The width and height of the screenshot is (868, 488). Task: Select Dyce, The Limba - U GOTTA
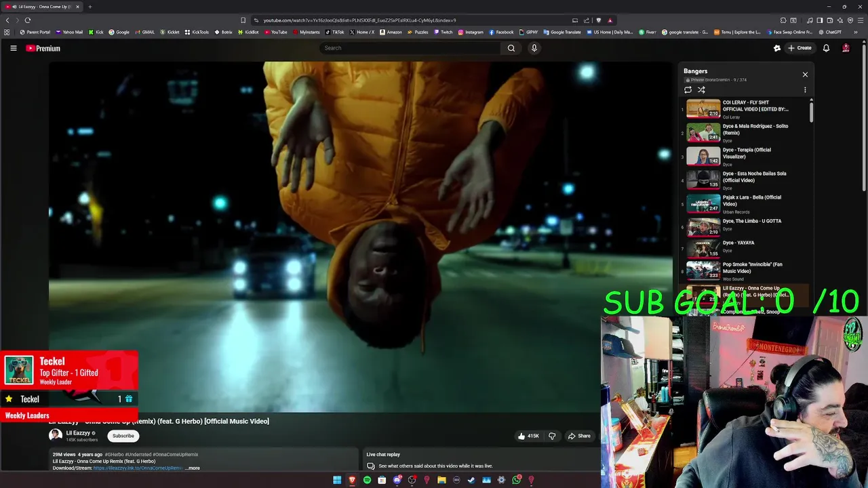click(x=746, y=228)
